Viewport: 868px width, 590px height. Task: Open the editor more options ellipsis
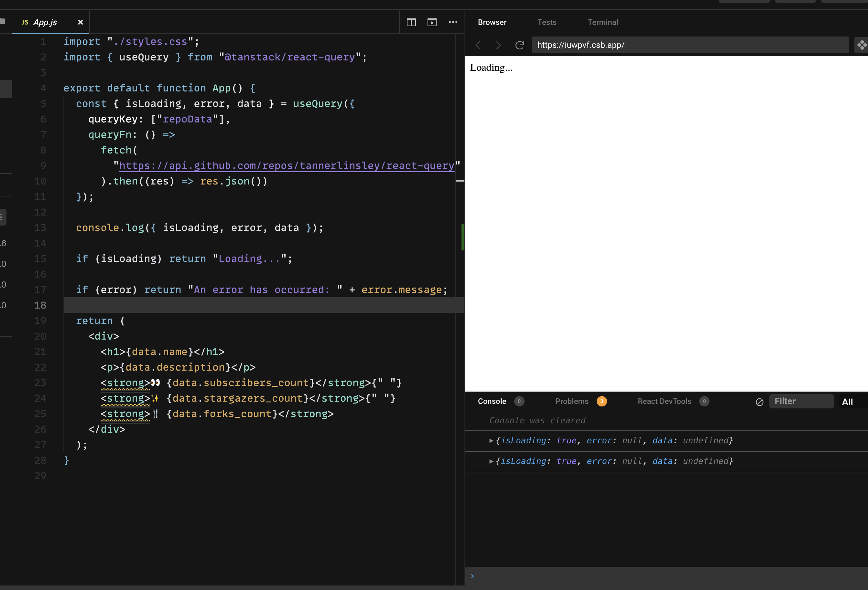(453, 22)
